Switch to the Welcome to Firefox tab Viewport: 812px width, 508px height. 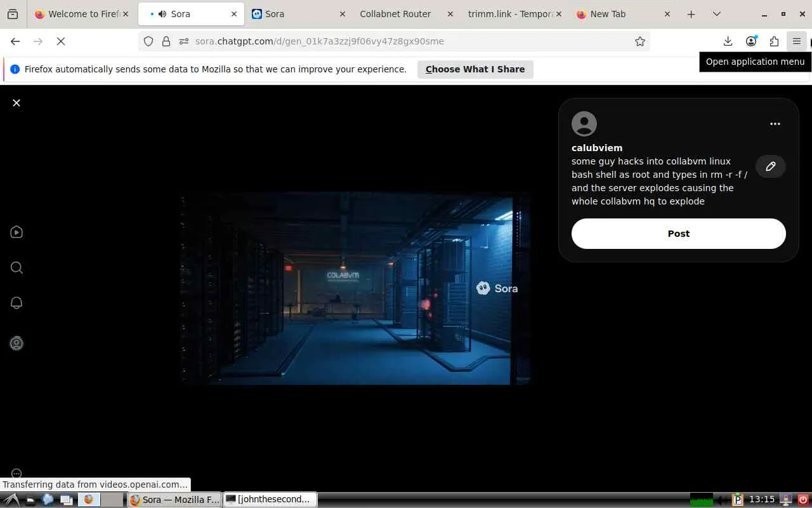pos(81,14)
